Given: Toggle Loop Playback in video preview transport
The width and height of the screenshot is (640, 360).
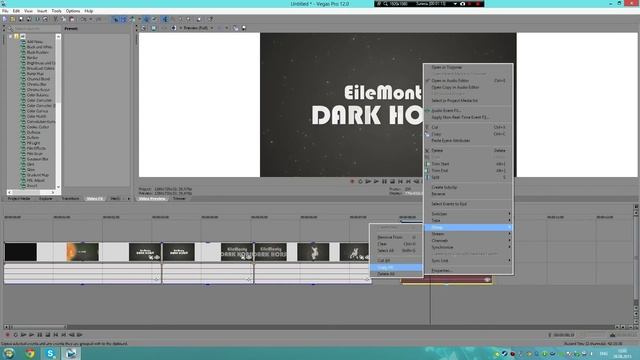Looking at the screenshot, I should click(360, 181).
